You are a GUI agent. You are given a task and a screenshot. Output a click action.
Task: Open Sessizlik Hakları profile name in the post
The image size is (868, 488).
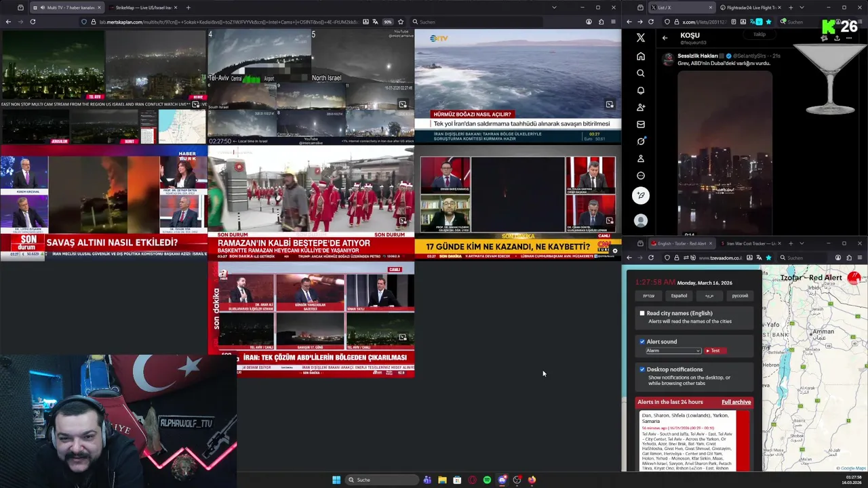698,56
